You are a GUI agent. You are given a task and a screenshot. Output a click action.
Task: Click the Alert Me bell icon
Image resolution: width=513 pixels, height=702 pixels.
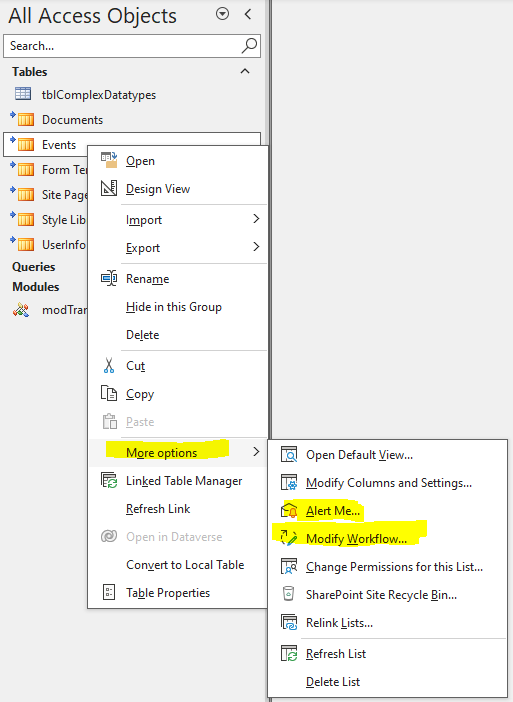tap(289, 510)
